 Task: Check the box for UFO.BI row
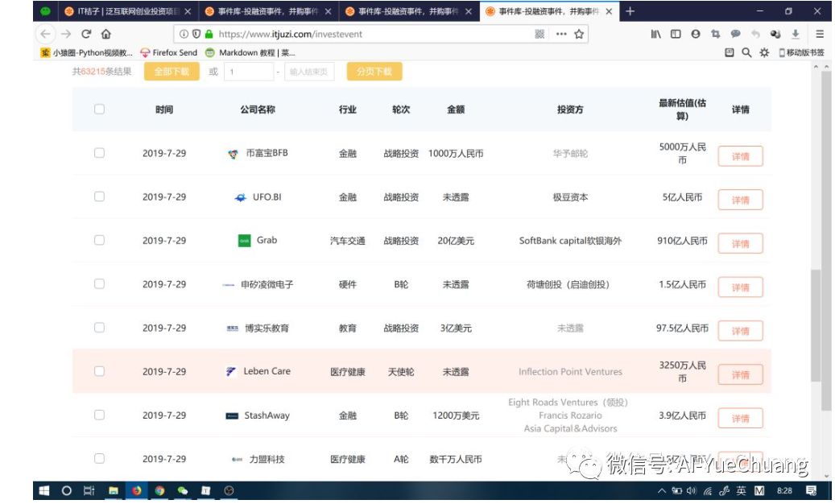click(99, 196)
